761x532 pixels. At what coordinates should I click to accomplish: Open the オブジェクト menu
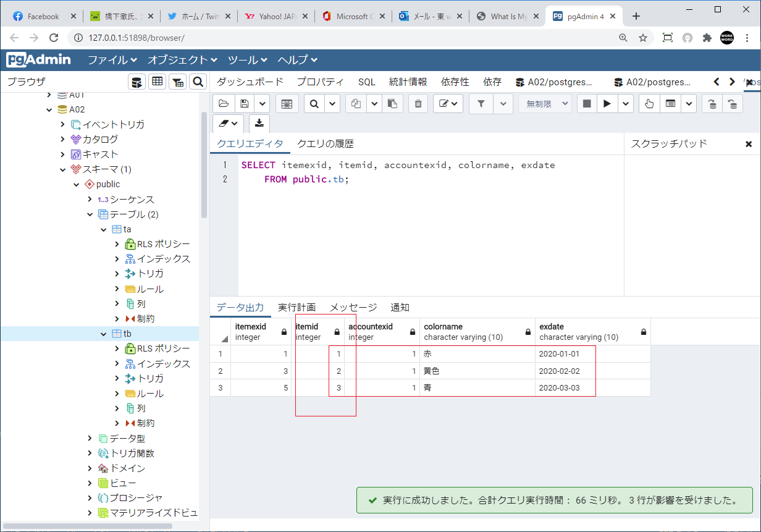click(x=182, y=60)
